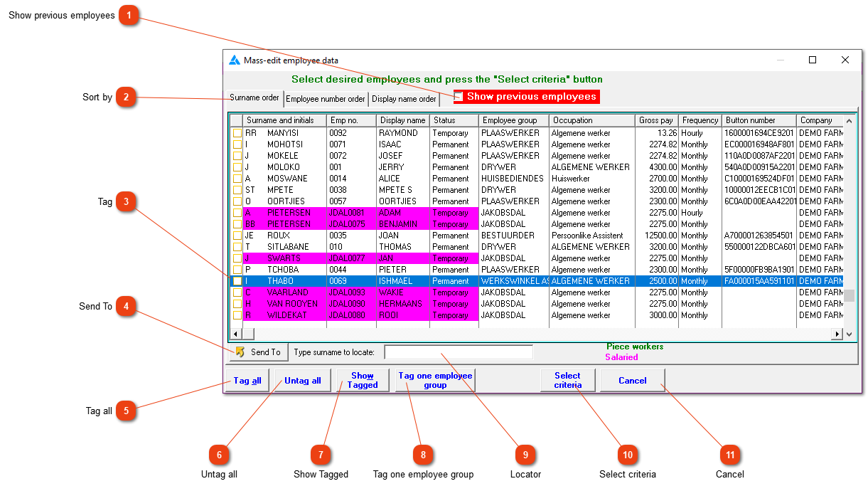This screenshot has width=868, height=491.
Task: Click the Frequency column header
Action: point(700,120)
